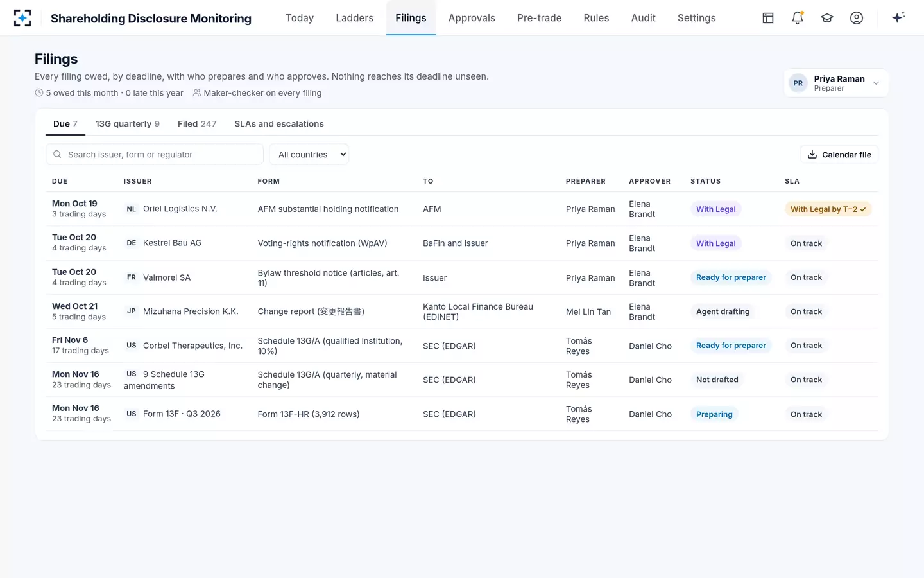Image resolution: width=924 pixels, height=578 pixels.
Task: Click the US badge for Form 13F row
Action: pos(132,414)
